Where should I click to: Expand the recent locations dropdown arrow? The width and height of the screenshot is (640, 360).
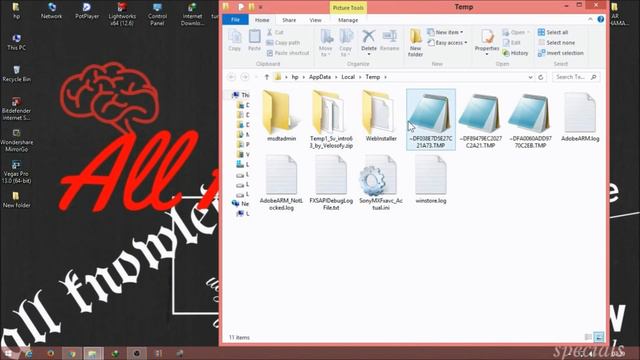tap(256, 77)
